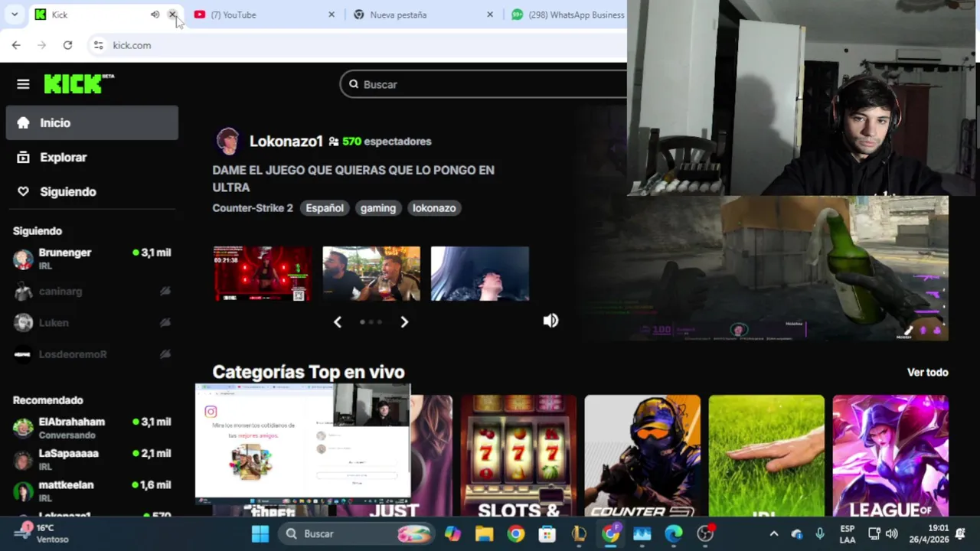Open the clock and date panel
The height and width of the screenshot is (551, 980).
[928, 533]
